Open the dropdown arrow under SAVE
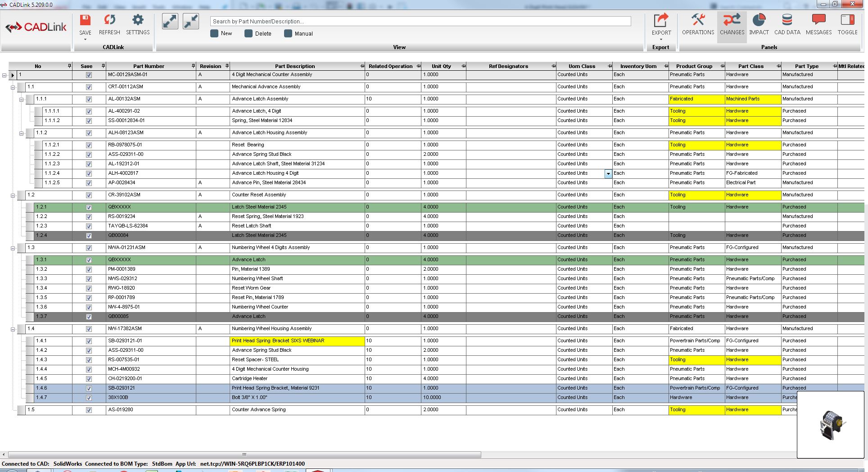The width and height of the screenshot is (868, 472). pyautogui.click(x=85, y=40)
